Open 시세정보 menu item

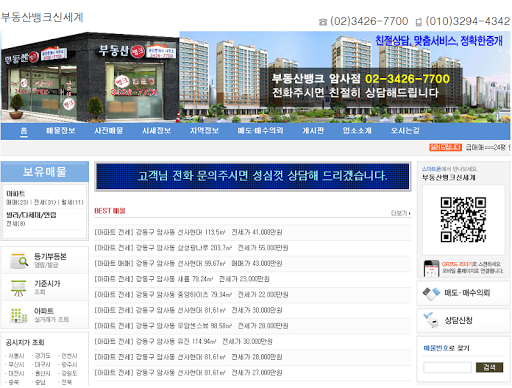pos(156,131)
